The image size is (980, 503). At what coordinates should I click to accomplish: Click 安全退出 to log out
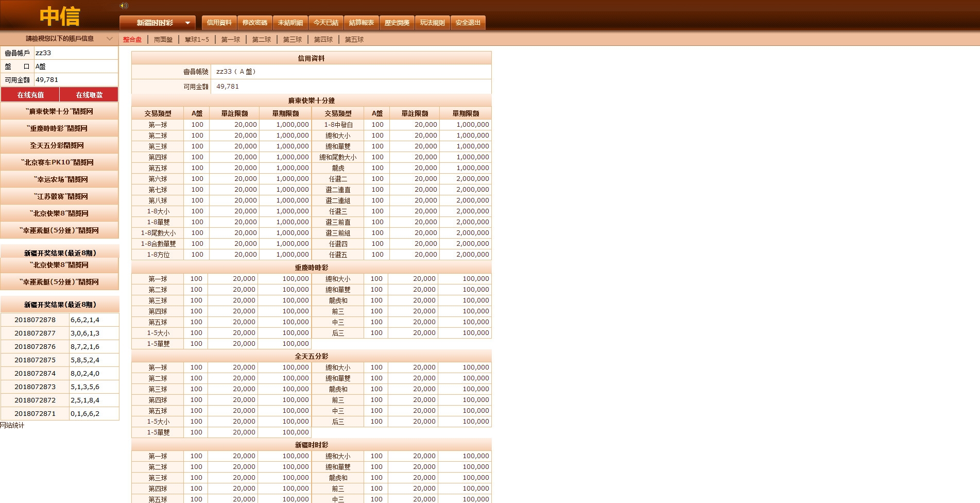[x=468, y=23]
